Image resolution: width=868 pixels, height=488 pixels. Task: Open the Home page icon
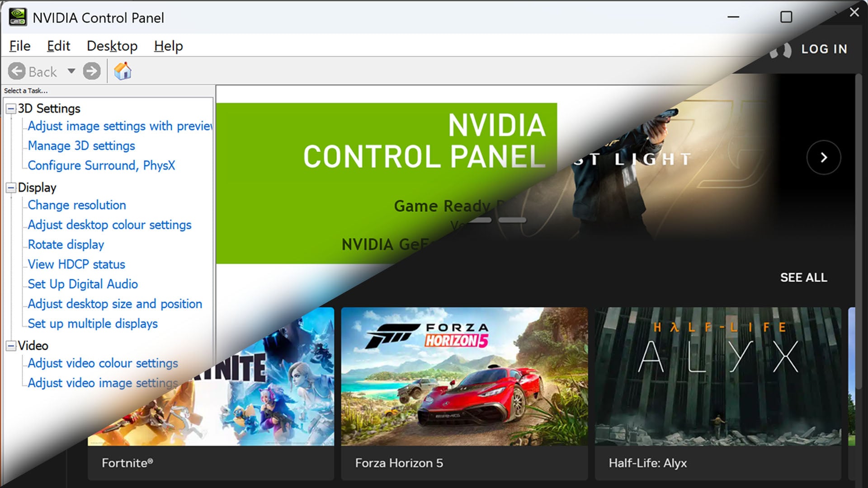click(x=123, y=71)
